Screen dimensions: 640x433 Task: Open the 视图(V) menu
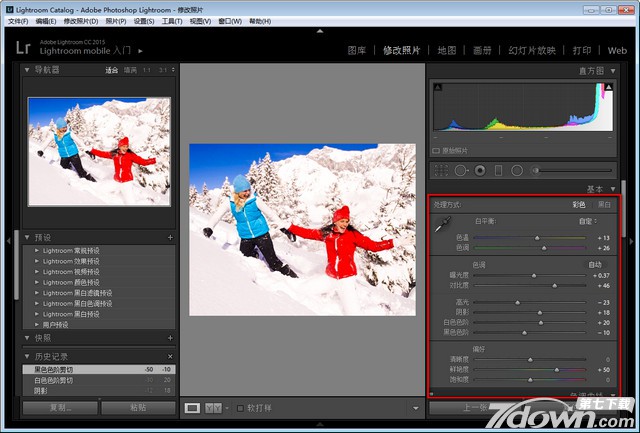click(200, 21)
